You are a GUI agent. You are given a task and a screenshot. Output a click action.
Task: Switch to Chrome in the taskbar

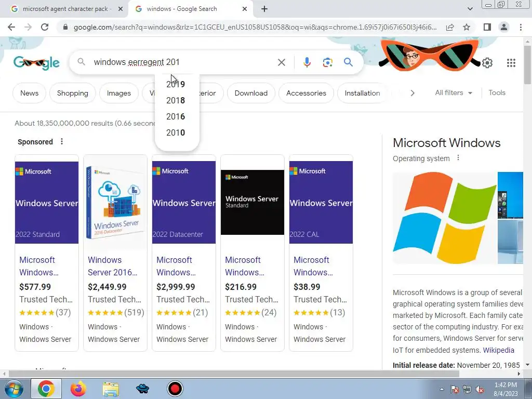[46, 389]
